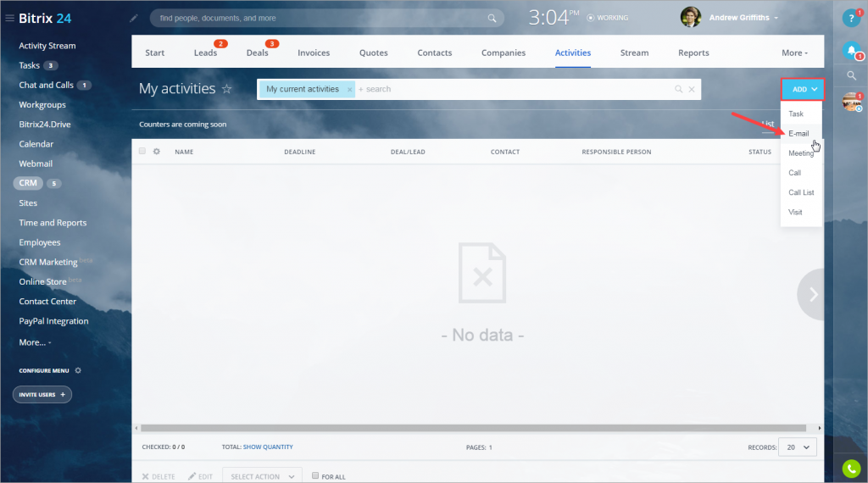Select E-mail from the Add menu
This screenshot has width=868, height=483.
(x=798, y=133)
